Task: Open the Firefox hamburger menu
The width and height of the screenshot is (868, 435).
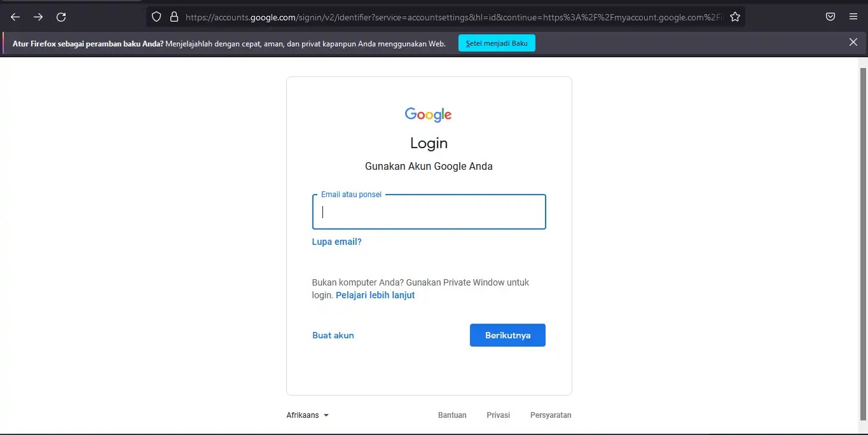Action: tap(853, 17)
